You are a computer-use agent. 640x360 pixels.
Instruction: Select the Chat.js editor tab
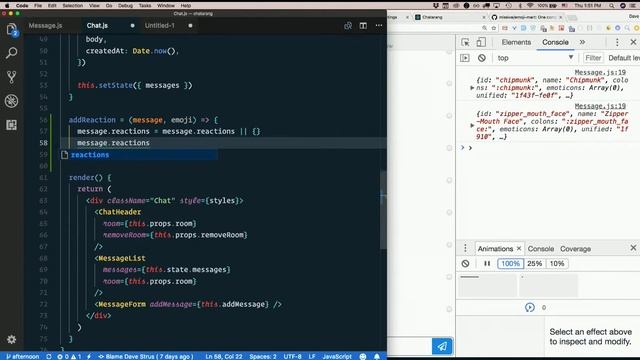[97, 25]
